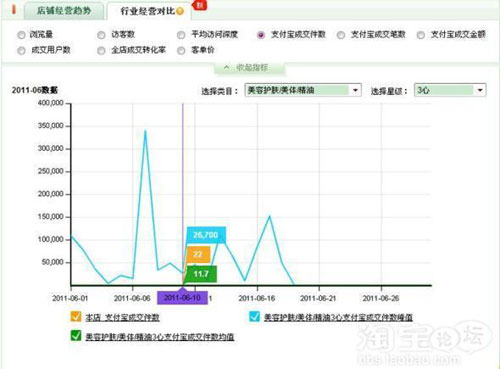Toggle the green average-value legend checkbox
Screen dimensions: 500x369
(x=76, y=335)
